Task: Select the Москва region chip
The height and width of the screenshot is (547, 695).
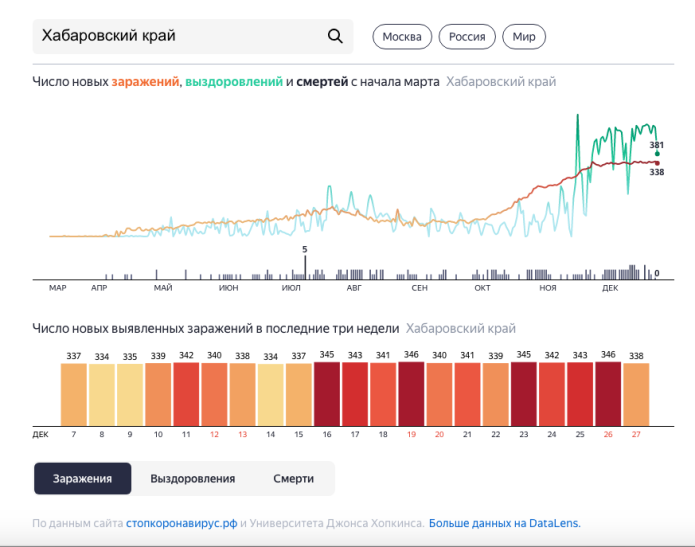Action: 402,37
